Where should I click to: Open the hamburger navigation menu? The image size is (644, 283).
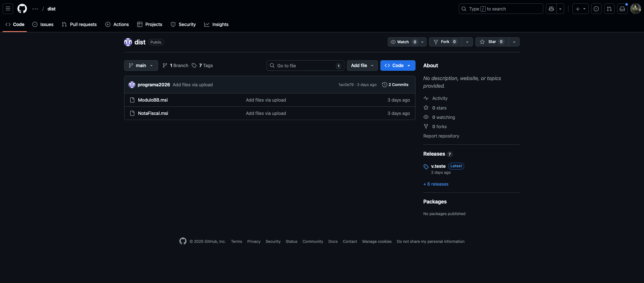click(x=8, y=9)
